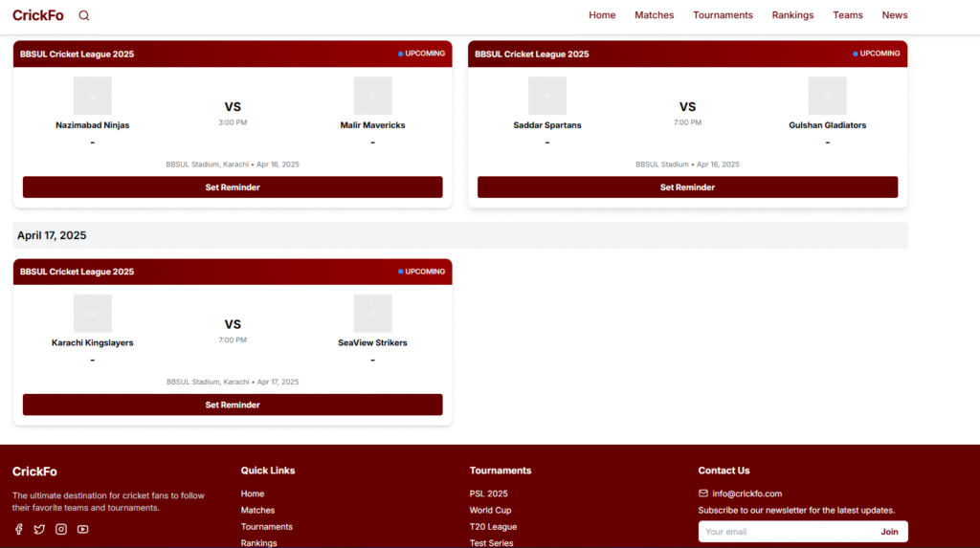Select the Gulshan Gladiators team logo image
The width and height of the screenshot is (980, 548).
tap(827, 96)
